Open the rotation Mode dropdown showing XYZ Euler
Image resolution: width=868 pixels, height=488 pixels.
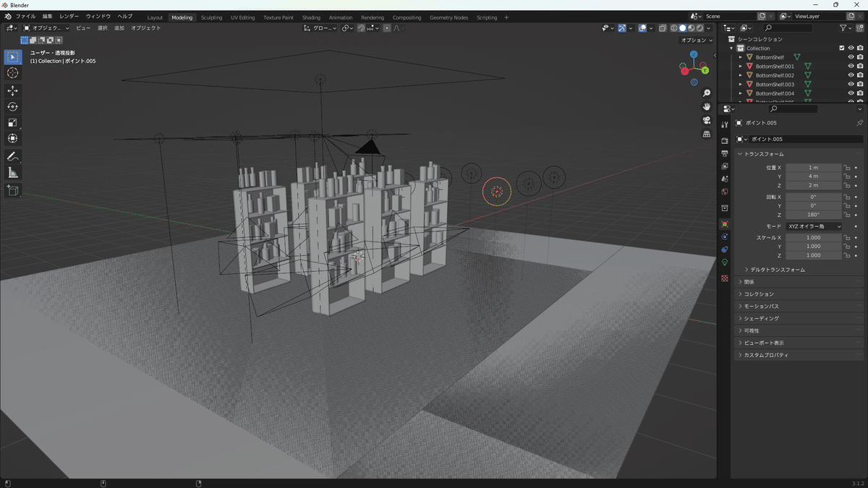tap(813, 227)
